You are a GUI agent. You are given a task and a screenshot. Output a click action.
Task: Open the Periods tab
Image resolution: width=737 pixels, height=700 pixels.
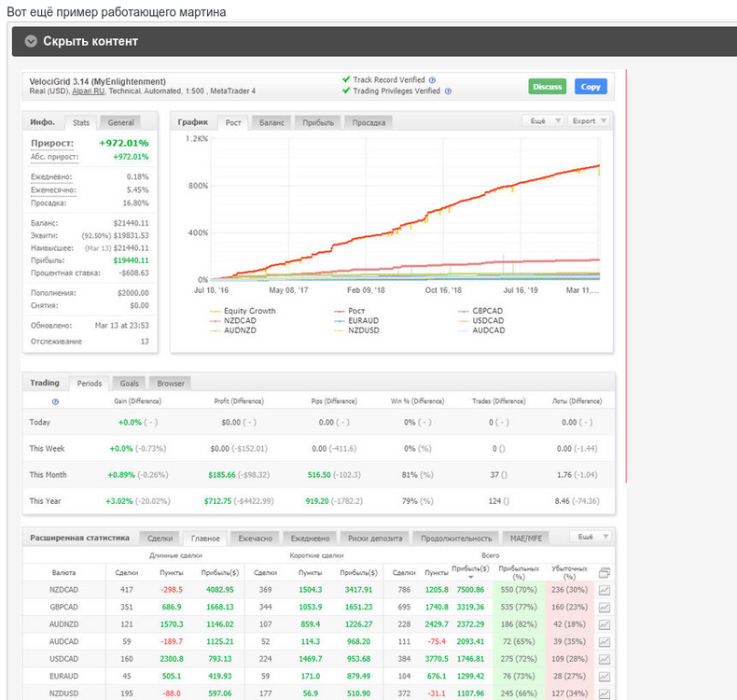[90, 384]
